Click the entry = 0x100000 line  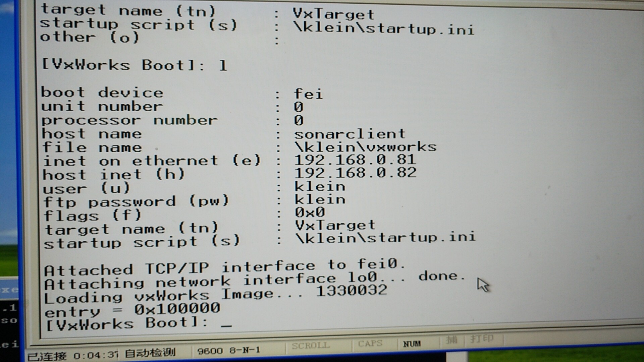pos(132,310)
